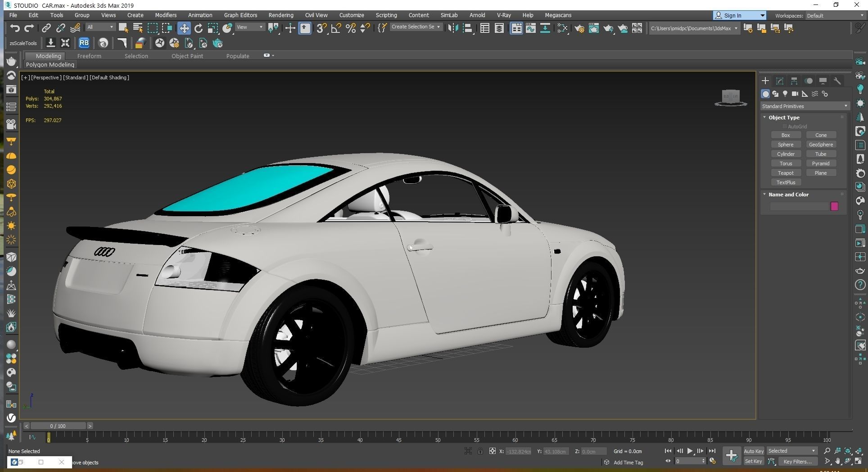868x472 pixels.
Task: Toggle the Auto Key mode
Action: [x=753, y=451]
